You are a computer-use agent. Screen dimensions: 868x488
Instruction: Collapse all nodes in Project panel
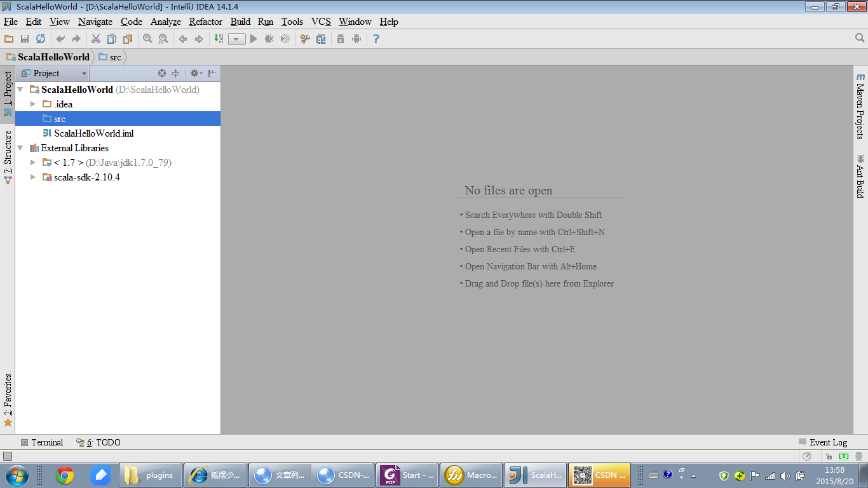[x=176, y=73]
